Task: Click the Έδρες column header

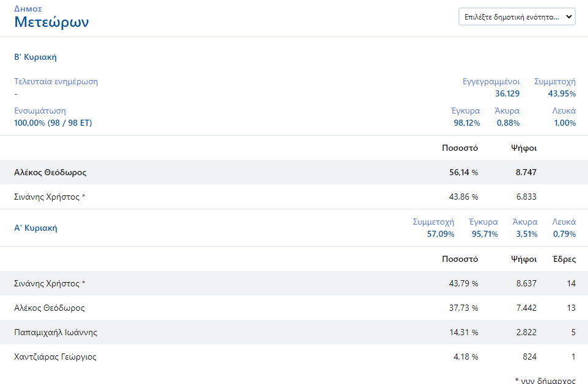Action: point(564,259)
